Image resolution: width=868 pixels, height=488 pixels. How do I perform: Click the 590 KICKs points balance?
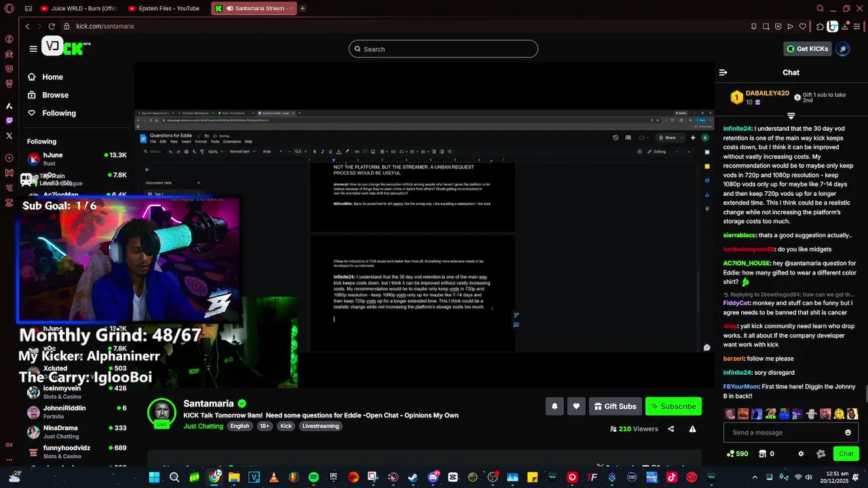click(x=737, y=453)
